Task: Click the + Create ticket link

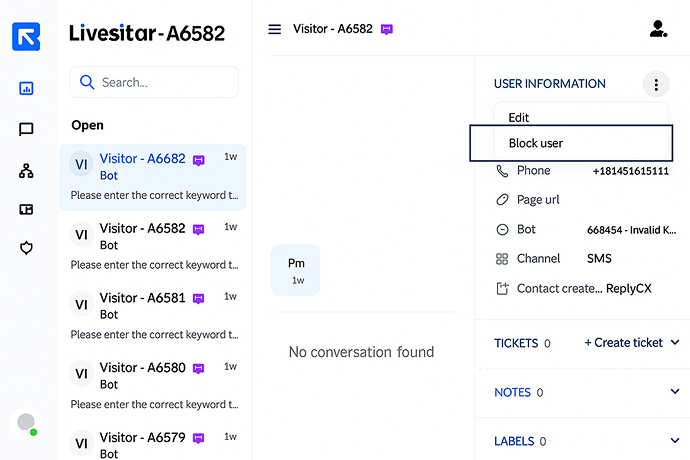Action: point(623,342)
